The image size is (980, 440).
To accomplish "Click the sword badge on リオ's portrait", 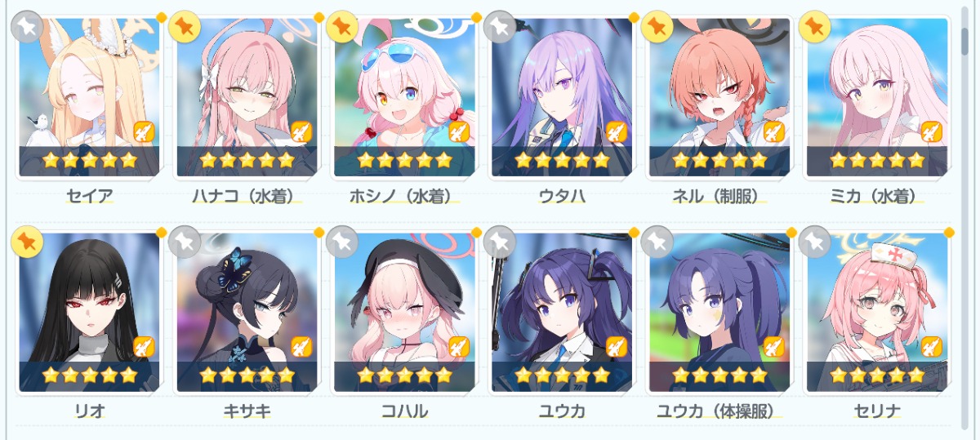I will tap(144, 347).
